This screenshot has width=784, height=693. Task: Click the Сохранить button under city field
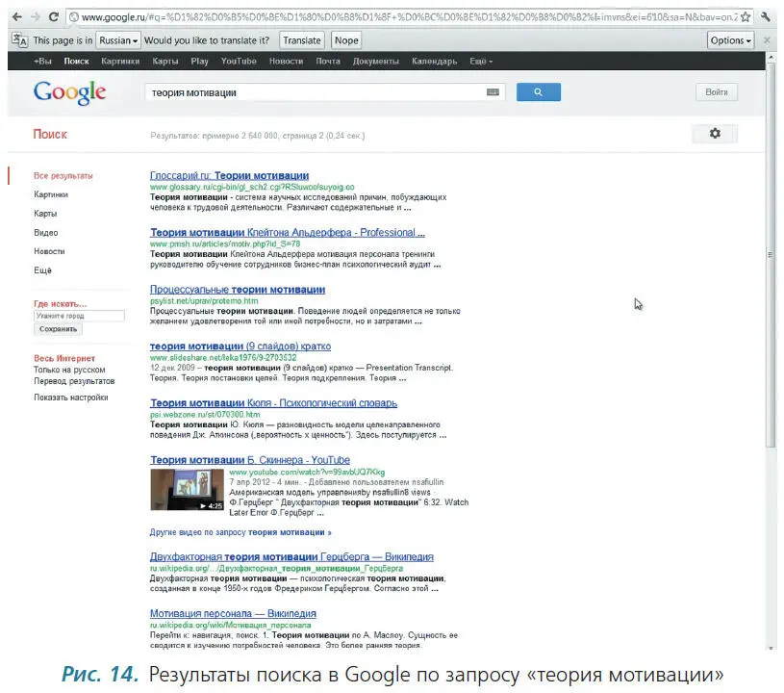click(58, 329)
